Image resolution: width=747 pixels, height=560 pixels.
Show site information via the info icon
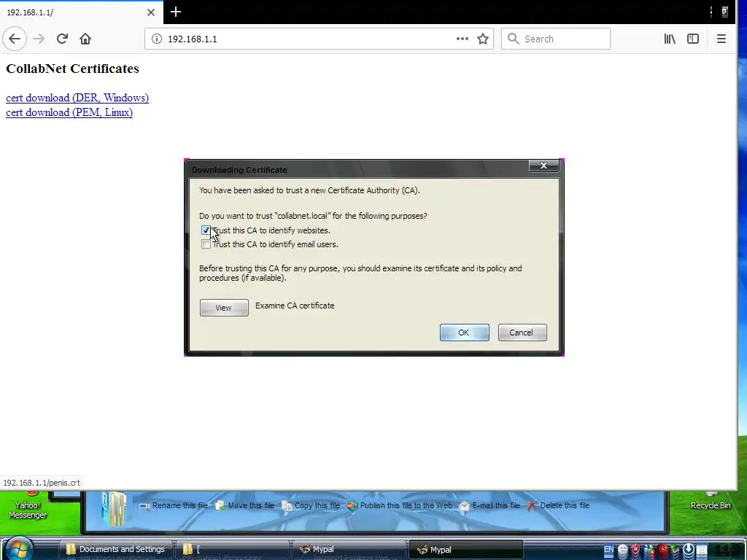156,39
